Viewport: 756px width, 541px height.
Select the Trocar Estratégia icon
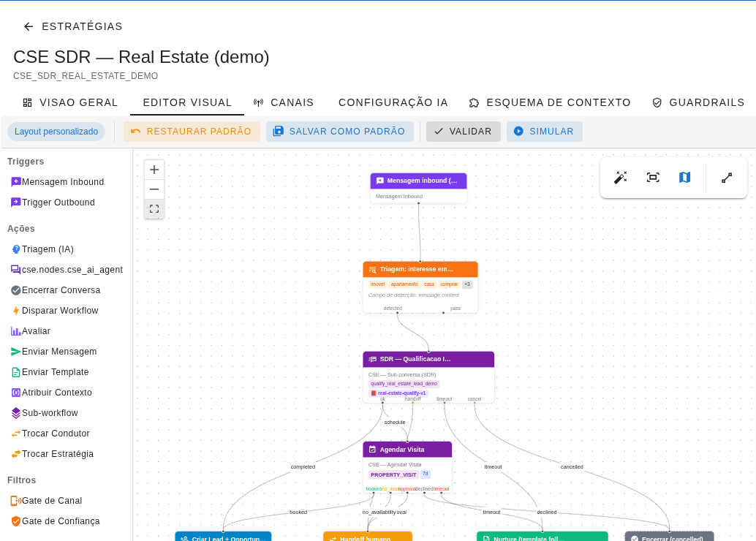click(16, 454)
